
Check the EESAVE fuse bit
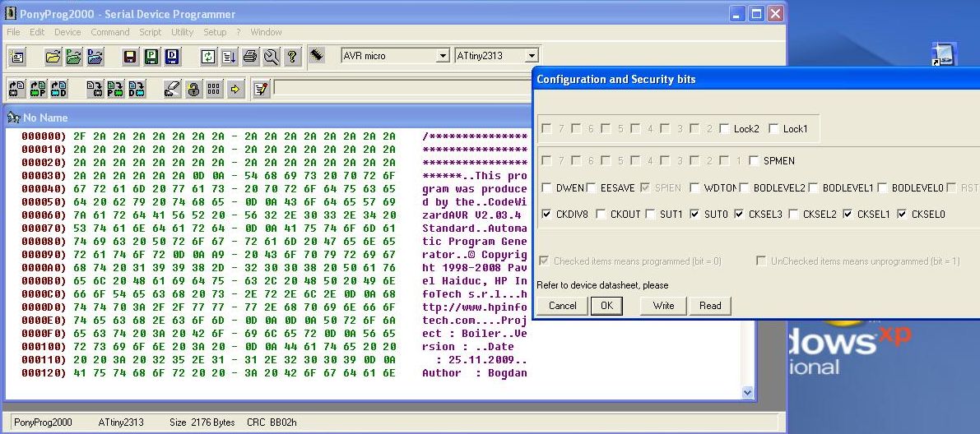(x=592, y=188)
